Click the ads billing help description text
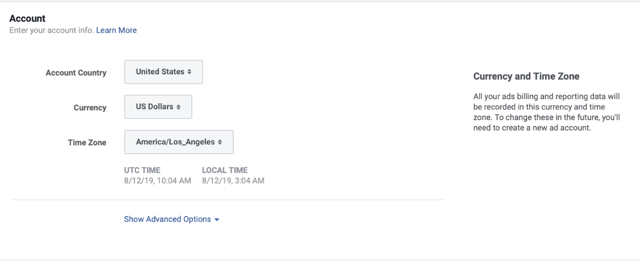The width and height of the screenshot is (644, 263). [547, 112]
